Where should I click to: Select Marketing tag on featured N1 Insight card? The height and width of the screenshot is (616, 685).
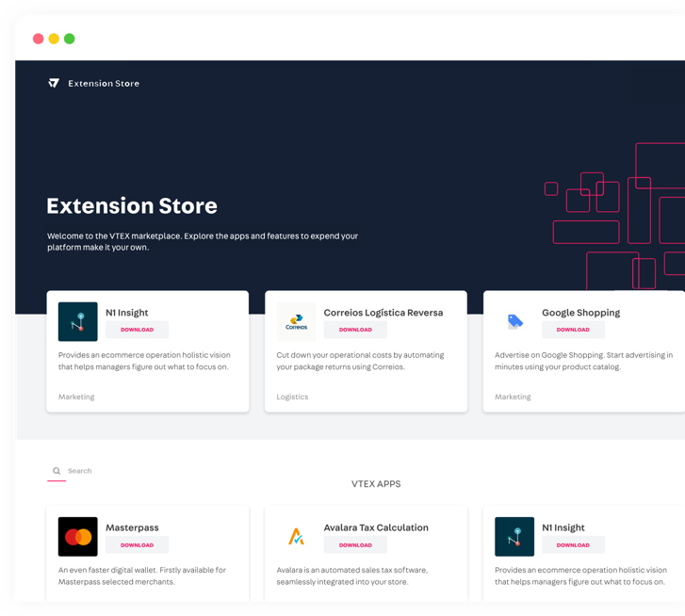(76, 397)
